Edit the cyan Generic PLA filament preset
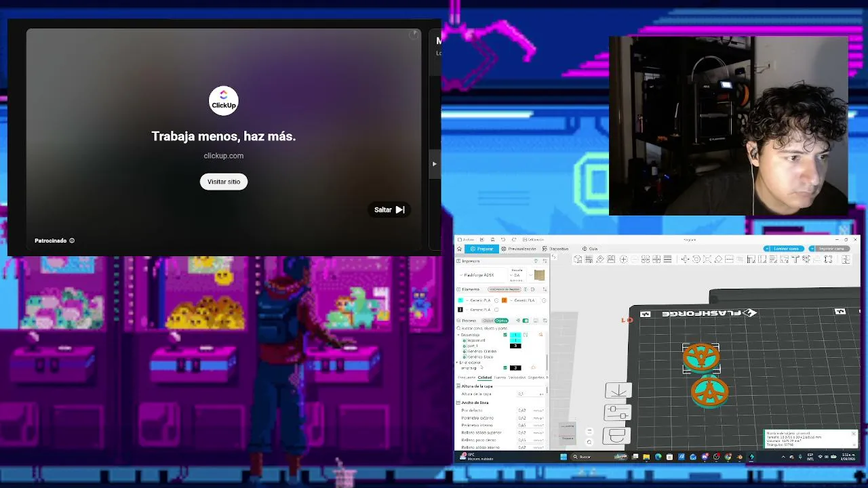 click(496, 300)
